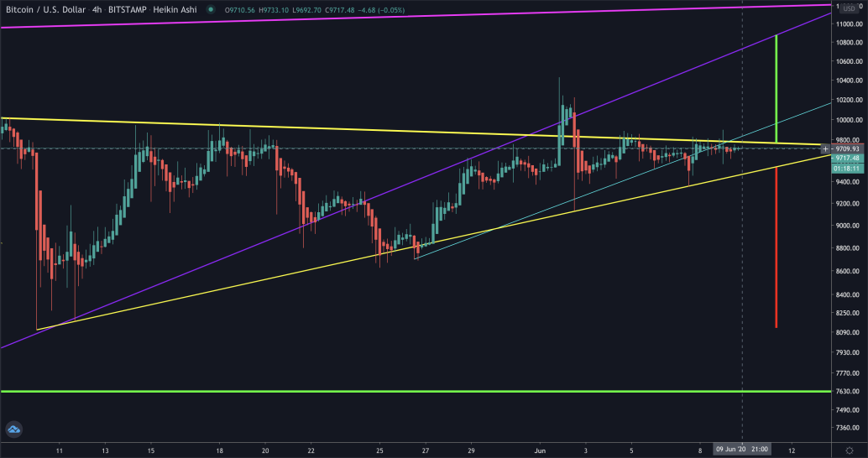The image size is (868, 458).
Task: Click 7770.00 on the price axis
Action: (848, 374)
